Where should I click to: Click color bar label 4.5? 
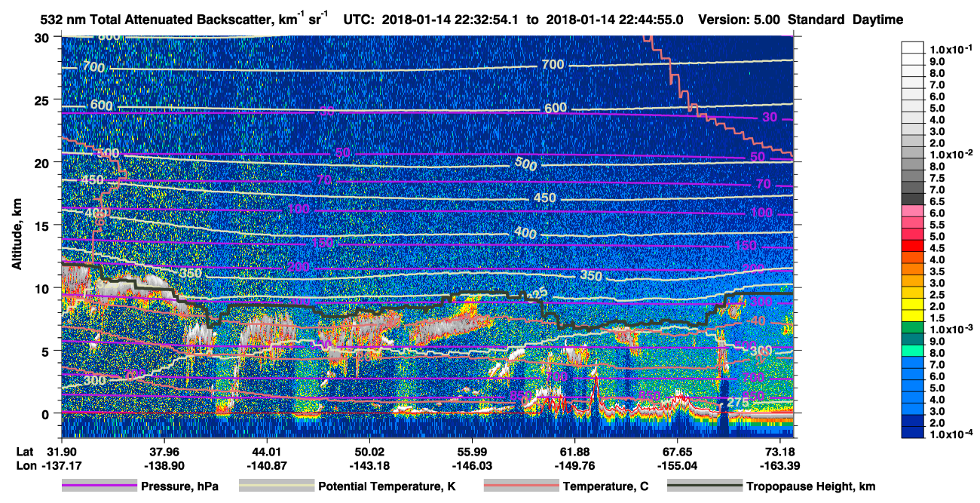coord(937,248)
